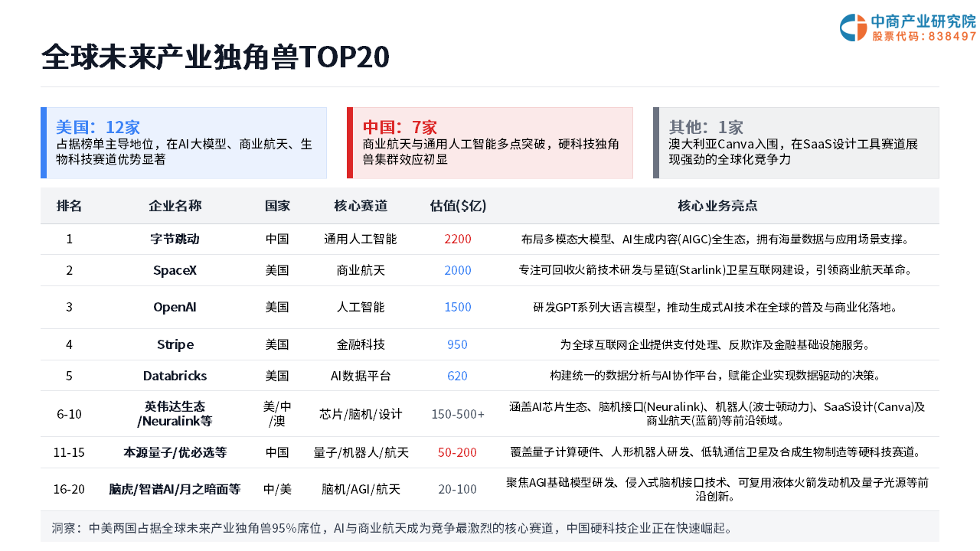Select the 商业航天 sector cell

tap(361, 270)
